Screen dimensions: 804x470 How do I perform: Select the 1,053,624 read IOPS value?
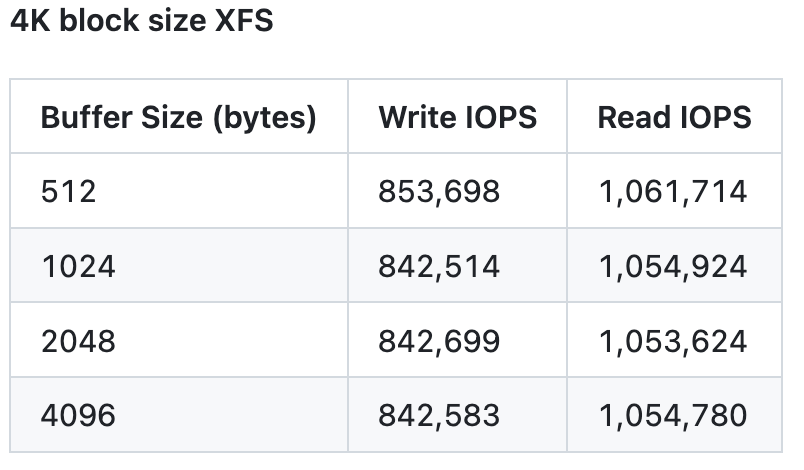click(x=672, y=341)
